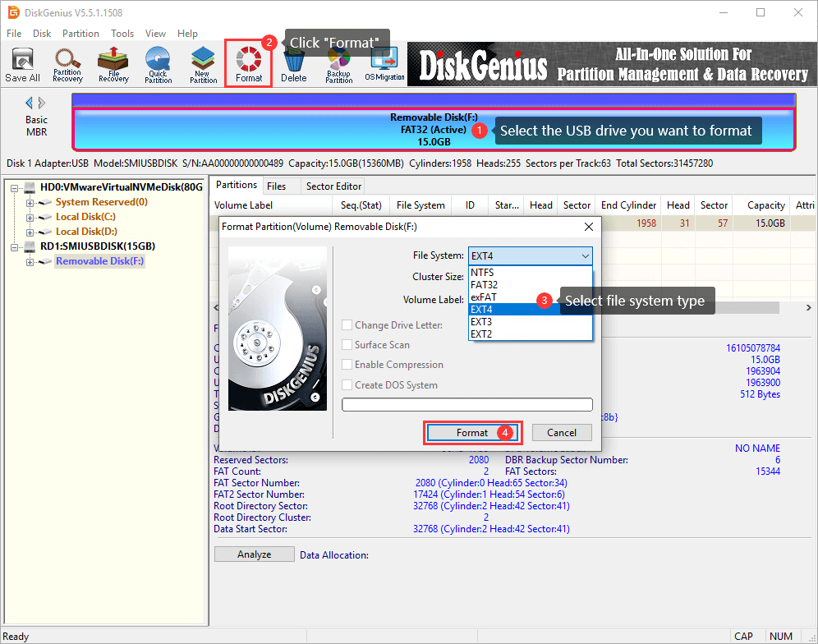Open the File menu
Image resolution: width=818 pixels, height=644 pixels.
14,34
